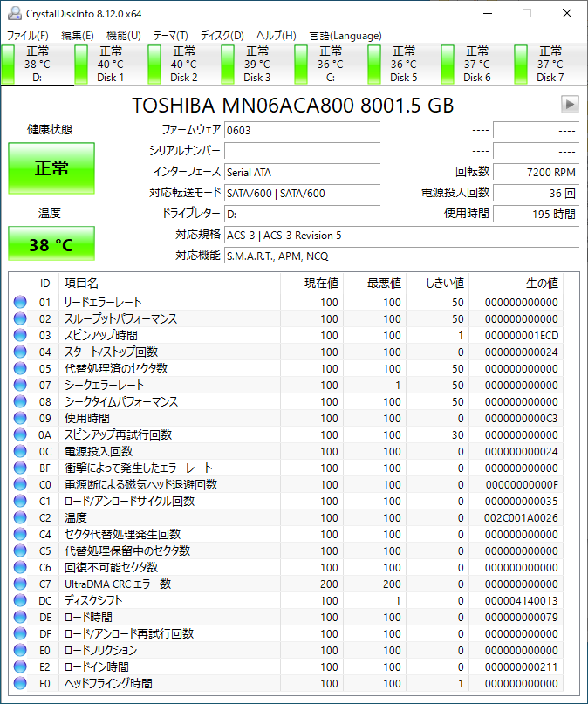
Task: Click the ファームウェア field showing 0603
Action: [x=302, y=130]
